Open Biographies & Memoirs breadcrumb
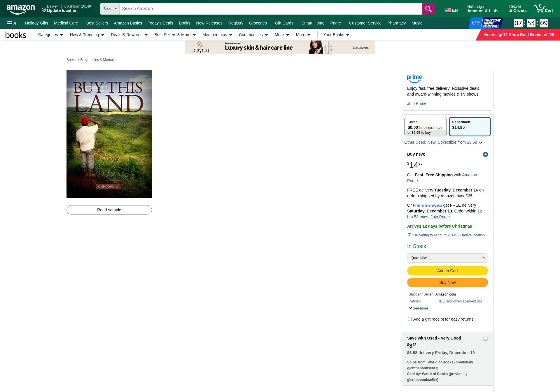The width and height of the screenshot is (560, 392). pyautogui.click(x=98, y=60)
